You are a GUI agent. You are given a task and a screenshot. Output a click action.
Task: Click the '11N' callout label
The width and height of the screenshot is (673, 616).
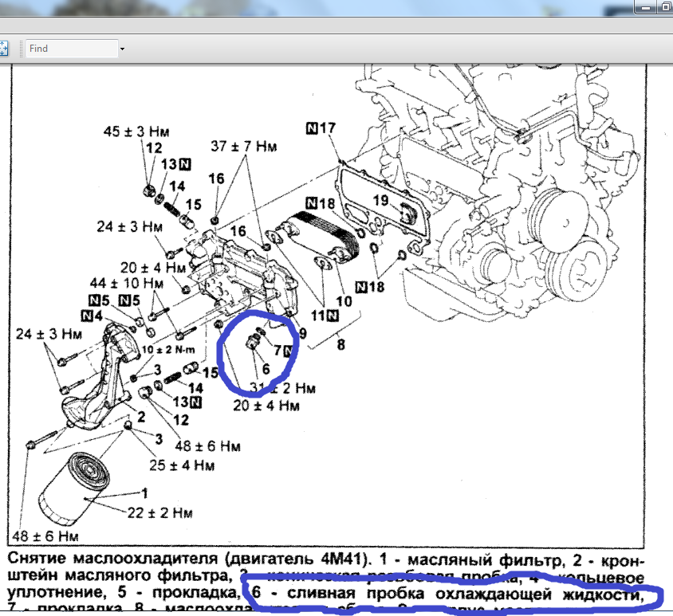pos(325,316)
